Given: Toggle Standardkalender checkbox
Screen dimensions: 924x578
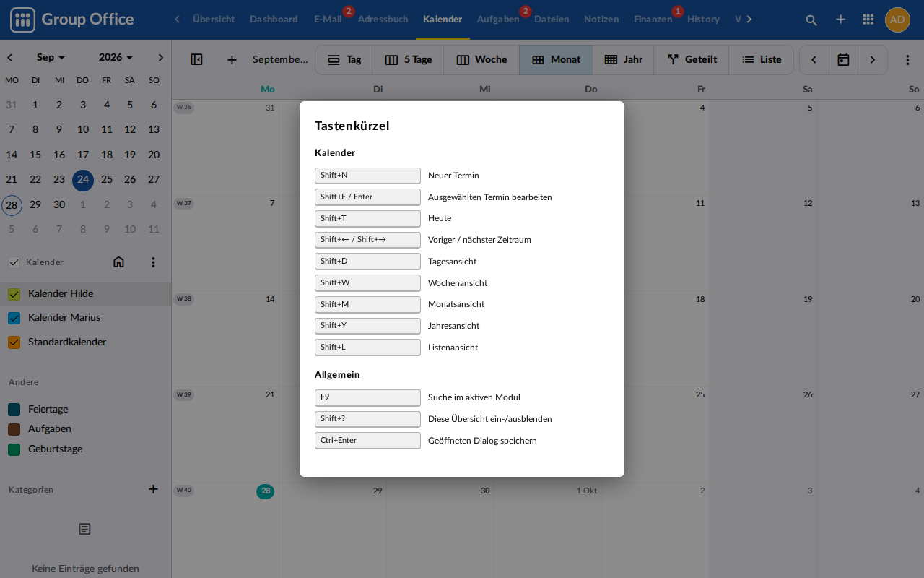Looking at the screenshot, I should 14,342.
